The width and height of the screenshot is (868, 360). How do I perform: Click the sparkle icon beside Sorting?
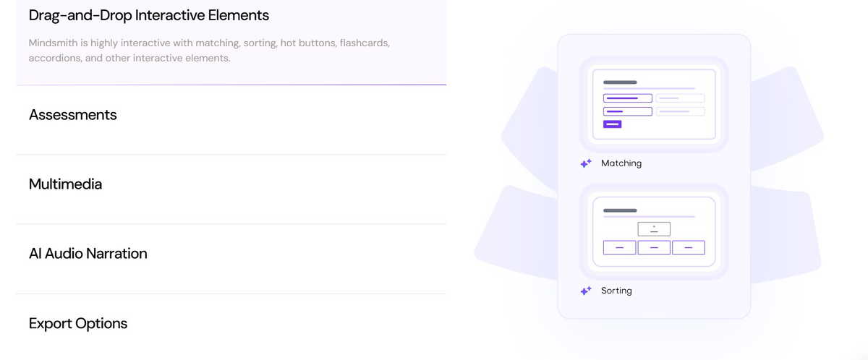click(x=586, y=291)
